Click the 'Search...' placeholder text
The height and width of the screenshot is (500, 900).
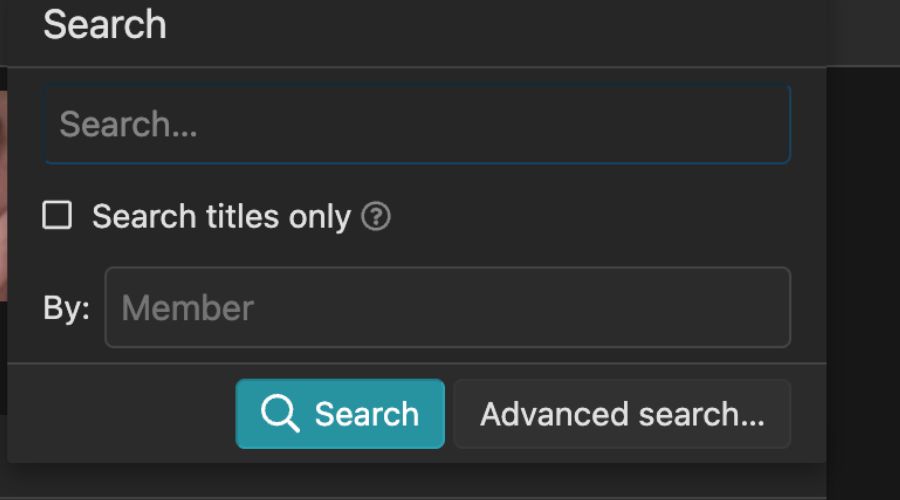coord(128,125)
